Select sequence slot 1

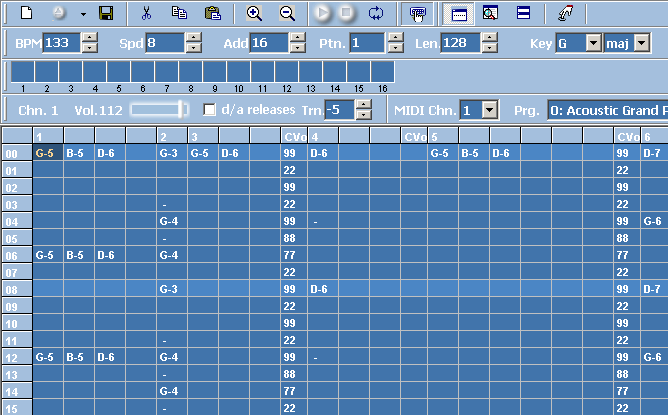pos(23,72)
